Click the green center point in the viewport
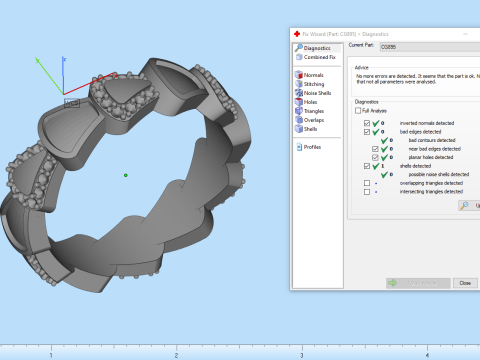This screenshot has width=480, height=360. point(126,175)
